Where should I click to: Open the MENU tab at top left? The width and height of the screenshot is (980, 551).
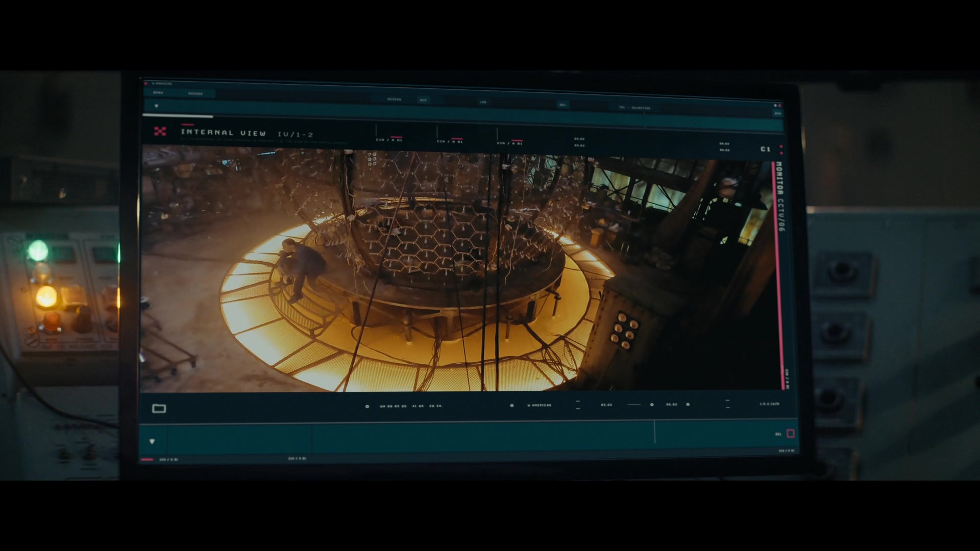click(x=158, y=93)
